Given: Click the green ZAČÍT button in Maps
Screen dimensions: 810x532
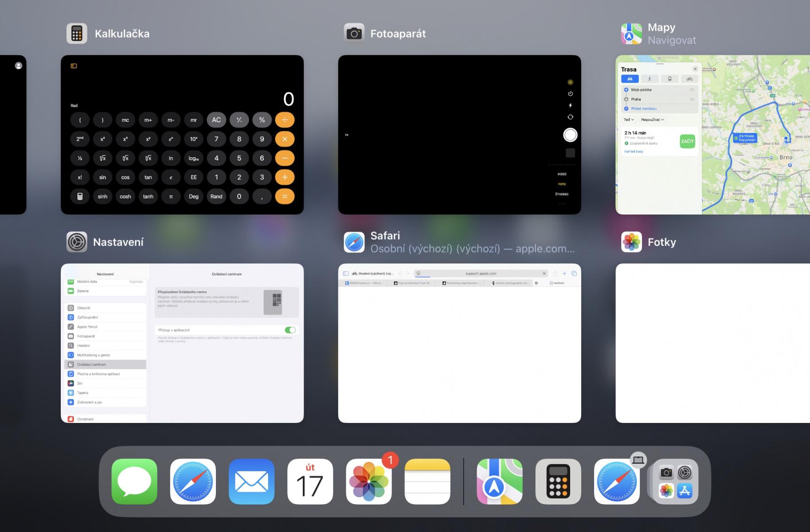Looking at the screenshot, I should coord(688,141).
